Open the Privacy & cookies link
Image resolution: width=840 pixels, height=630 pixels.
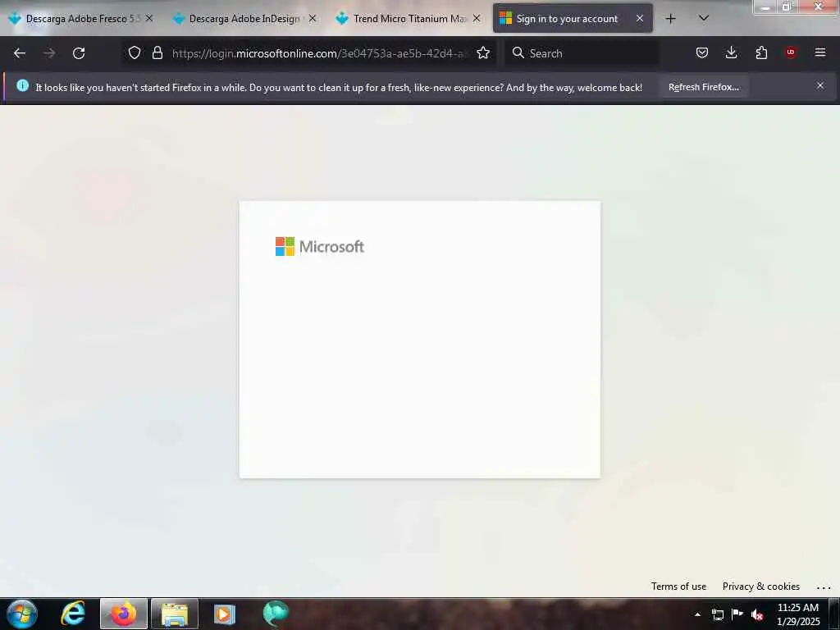click(x=760, y=586)
